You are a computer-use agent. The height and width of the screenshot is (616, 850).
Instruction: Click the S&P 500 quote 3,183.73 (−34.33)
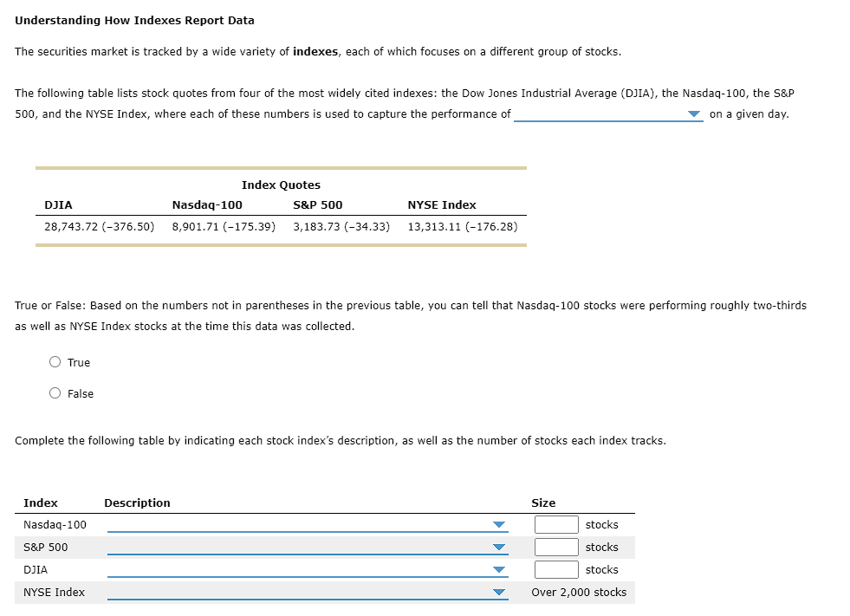pyautogui.click(x=341, y=227)
